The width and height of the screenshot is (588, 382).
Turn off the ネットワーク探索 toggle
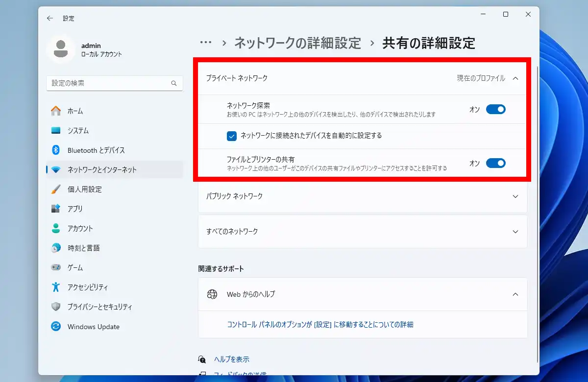495,109
